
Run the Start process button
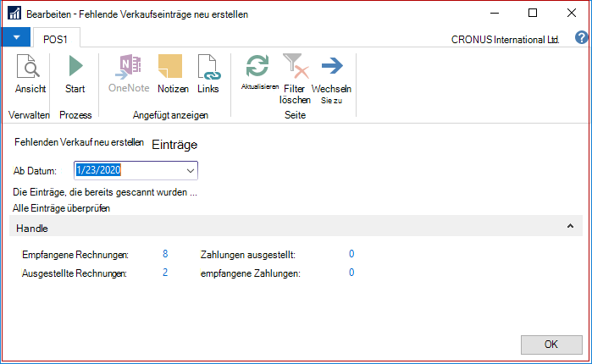click(x=75, y=74)
